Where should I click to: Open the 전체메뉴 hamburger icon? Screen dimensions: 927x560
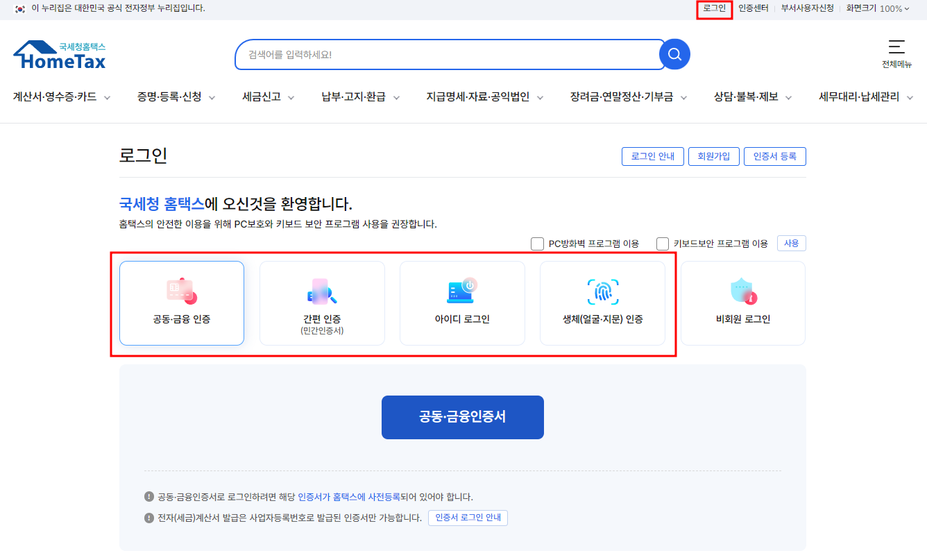click(896, 46)
